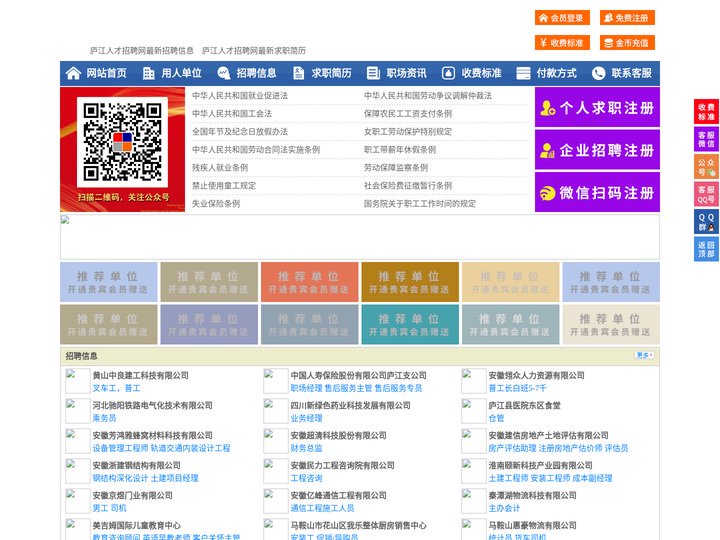
Task: Open the 联系客服 navigation item
Action: (x=631, y=73)
